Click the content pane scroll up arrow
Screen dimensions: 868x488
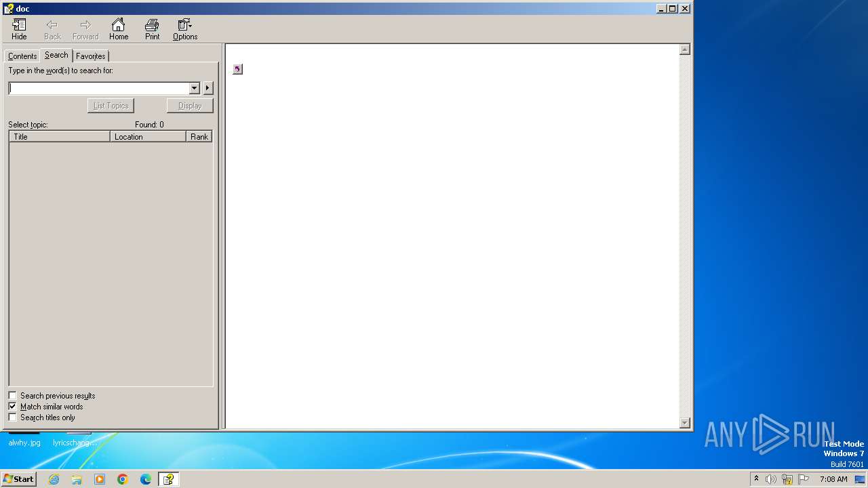pos(685,49)
